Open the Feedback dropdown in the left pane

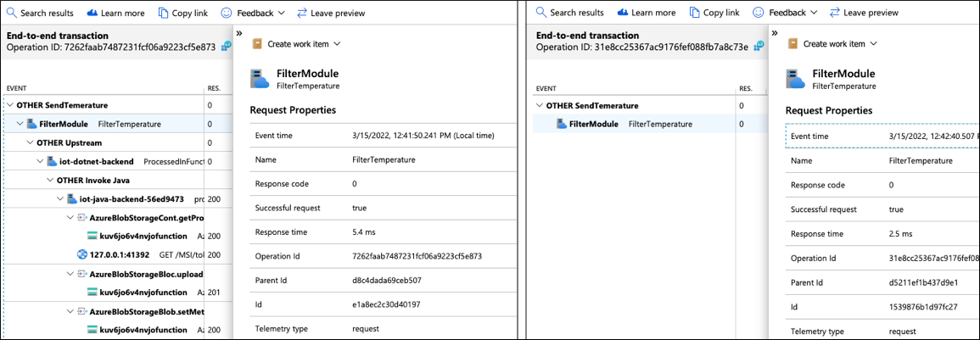253,14
